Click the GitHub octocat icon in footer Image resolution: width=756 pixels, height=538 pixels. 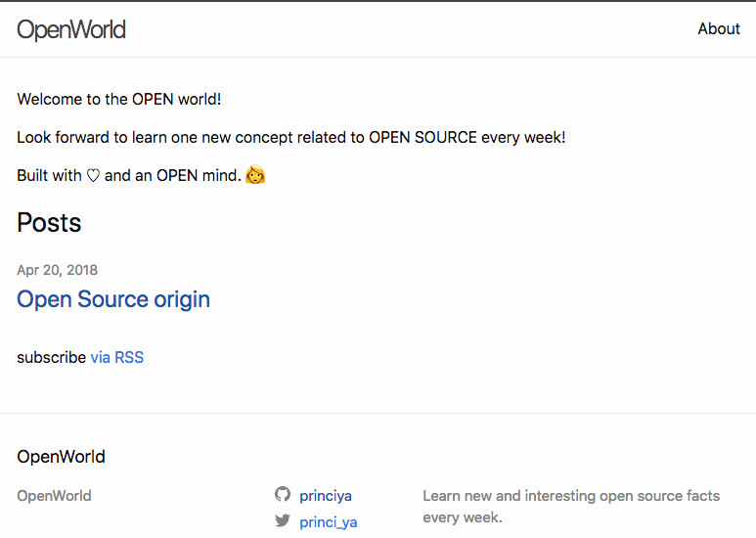coord(283,495)
